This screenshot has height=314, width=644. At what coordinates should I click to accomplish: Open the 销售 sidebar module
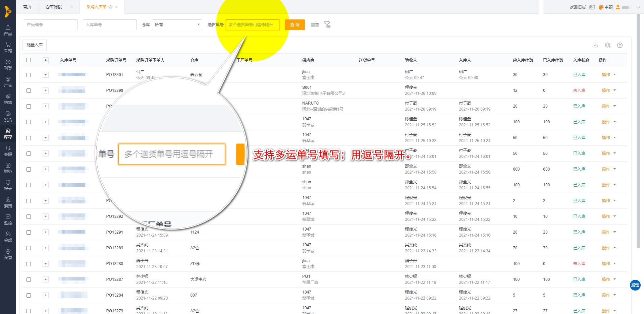tap(8, 99)
